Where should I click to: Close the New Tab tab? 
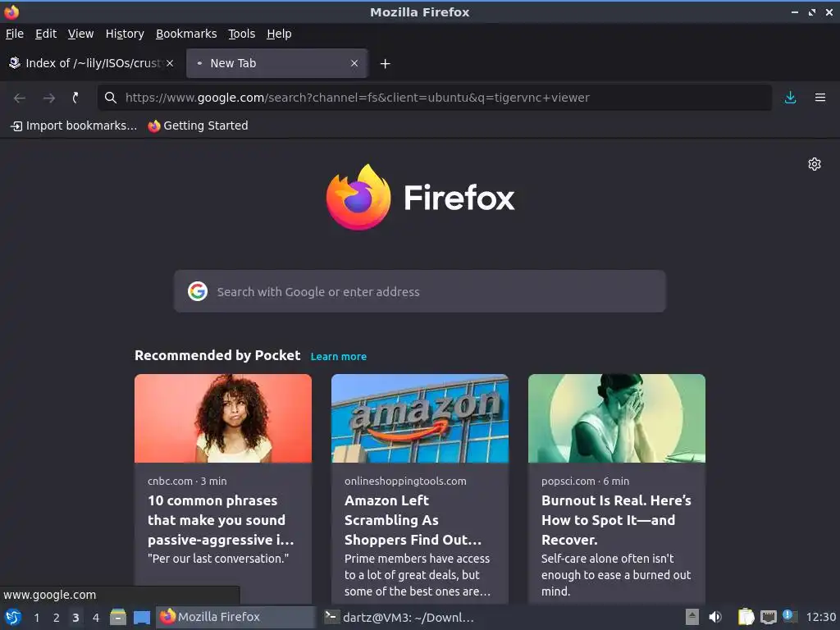[x=354, y=63]
